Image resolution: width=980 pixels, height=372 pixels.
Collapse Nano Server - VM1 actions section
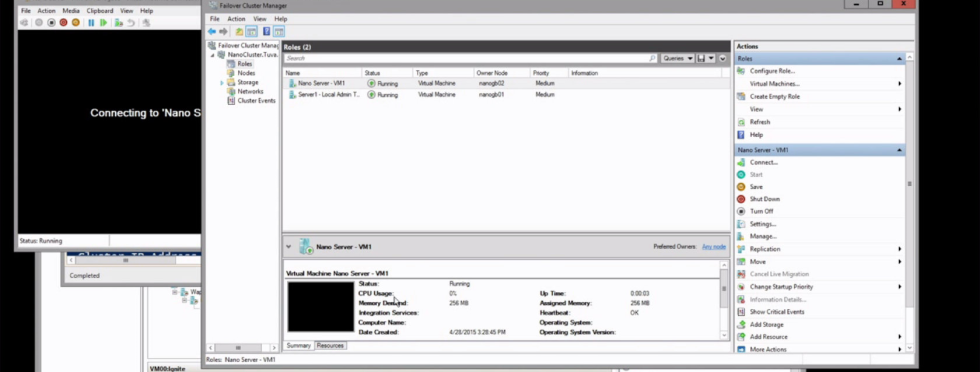coord(899,150)
